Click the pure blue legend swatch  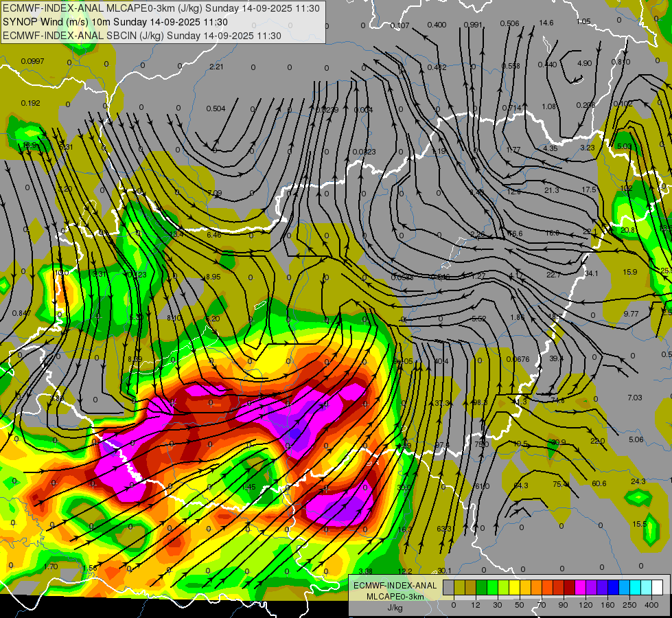(x=613, y=587)
